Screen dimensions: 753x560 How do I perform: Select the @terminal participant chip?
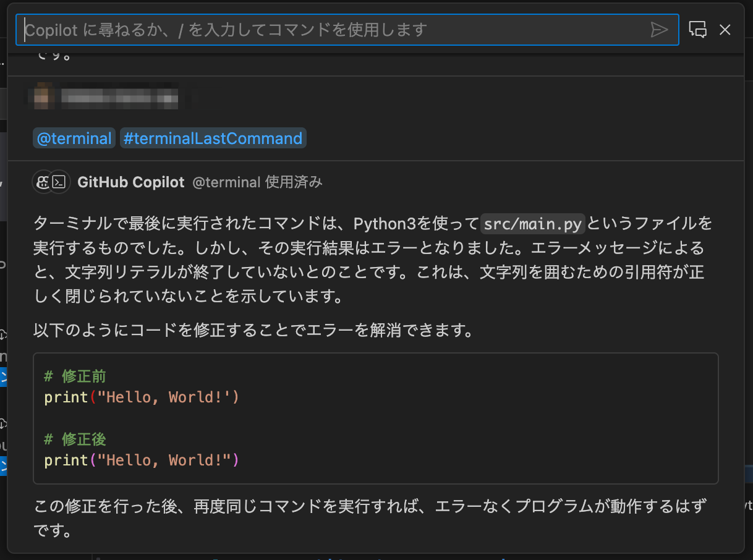(x=74, y=138)
